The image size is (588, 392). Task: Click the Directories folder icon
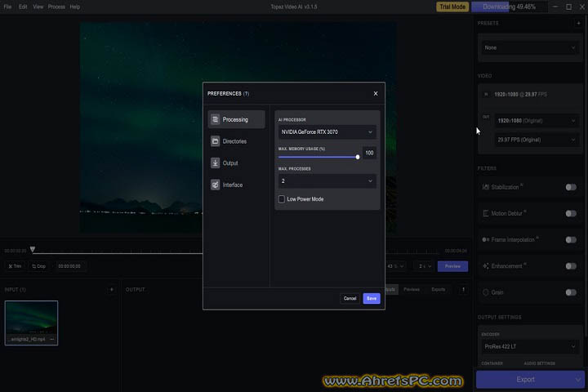tap(215, 141)
